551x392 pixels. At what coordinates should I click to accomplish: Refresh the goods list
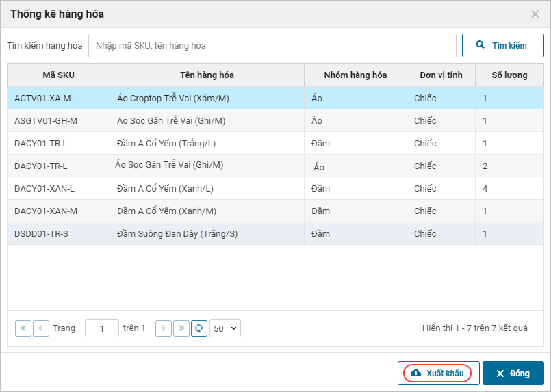pos(199,328)
